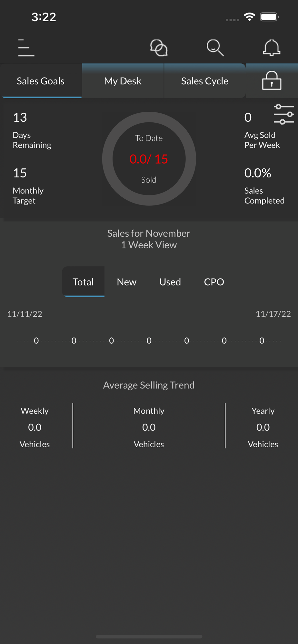Select the Total sales filter
This screenshot has width=298, height=644.
pyautogui.click(x=83, y=282)
